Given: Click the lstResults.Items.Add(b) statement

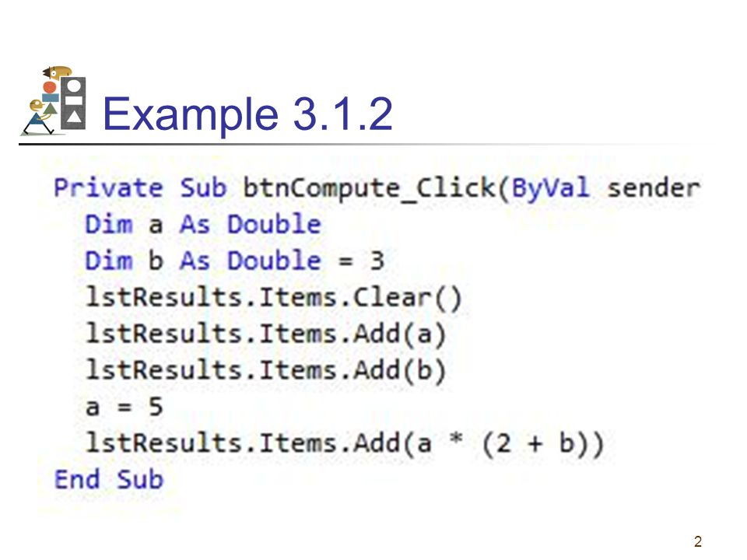Looking at the screenshot, I should point(266,370).
